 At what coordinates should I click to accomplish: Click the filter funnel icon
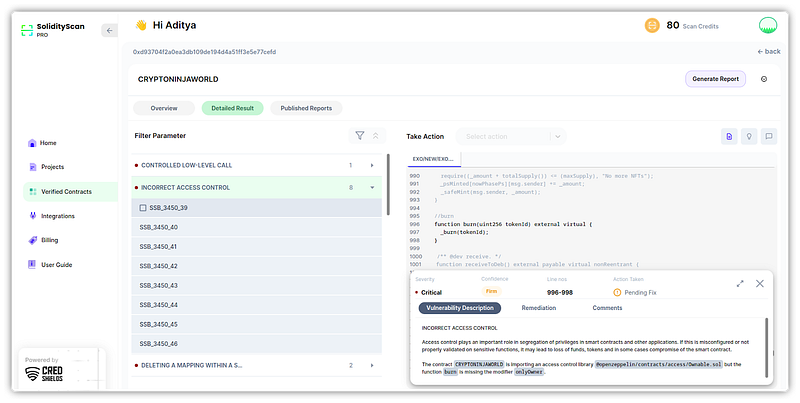[359, 135]
